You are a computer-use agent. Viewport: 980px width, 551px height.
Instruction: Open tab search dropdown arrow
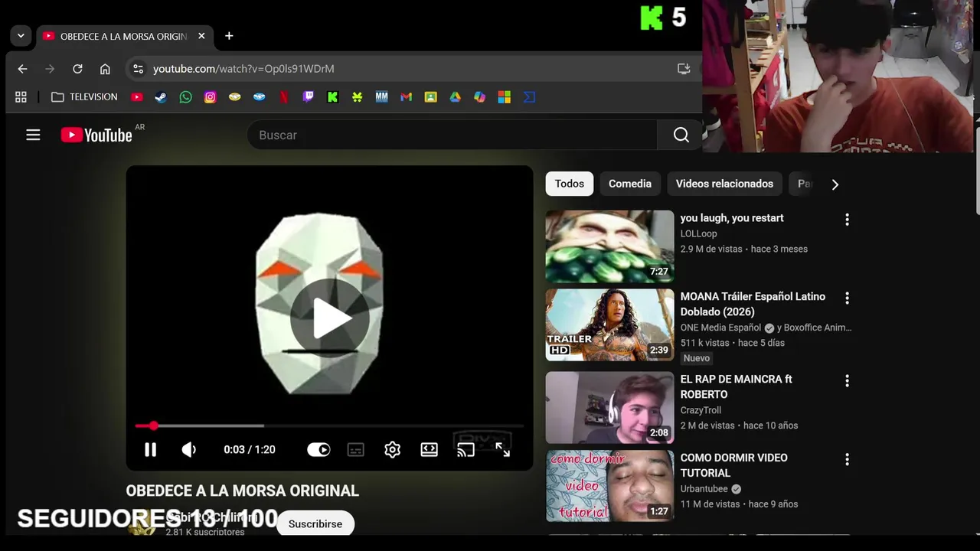pyautogui.click(x=21, y=36)
